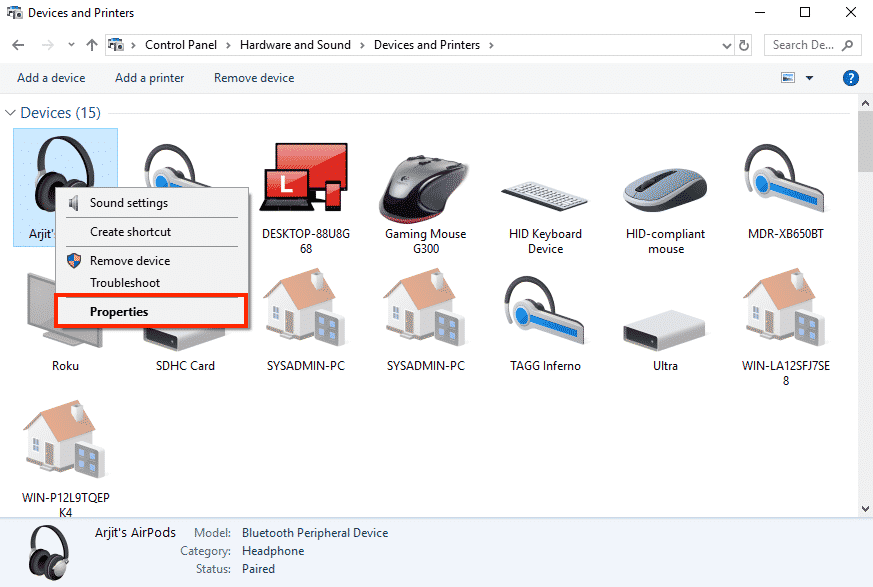Select the MDR-XB650BT headset icon
Viewport: 873px width, 587px height.
click(785, 182)
